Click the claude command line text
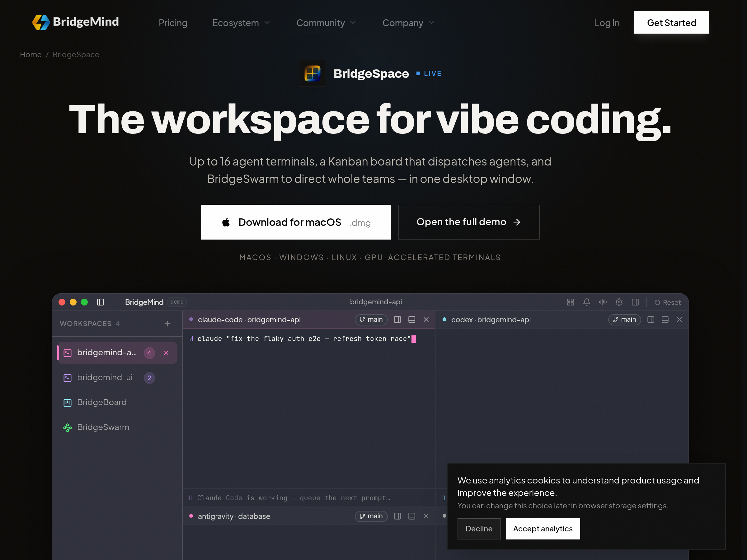Image resolution: width=747 pixels, height=560 pixels. (304, 339)
